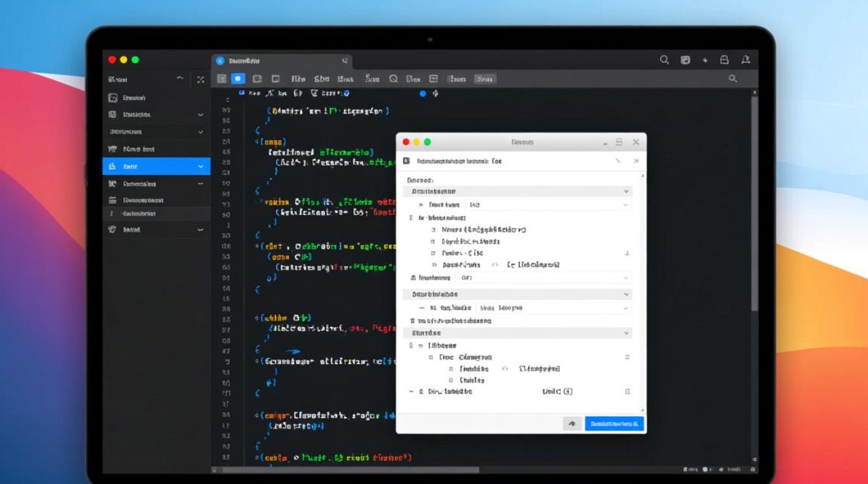Click the highlighted gray button ending the editor toolbar
Image resolution: width=868 pixels, height=484 pixels.
[484, 79]
